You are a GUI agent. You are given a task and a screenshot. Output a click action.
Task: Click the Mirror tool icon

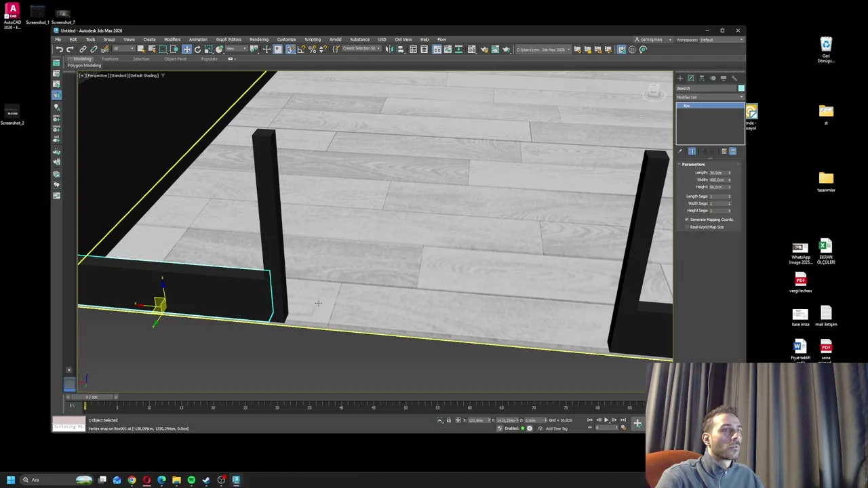point(389,49)
